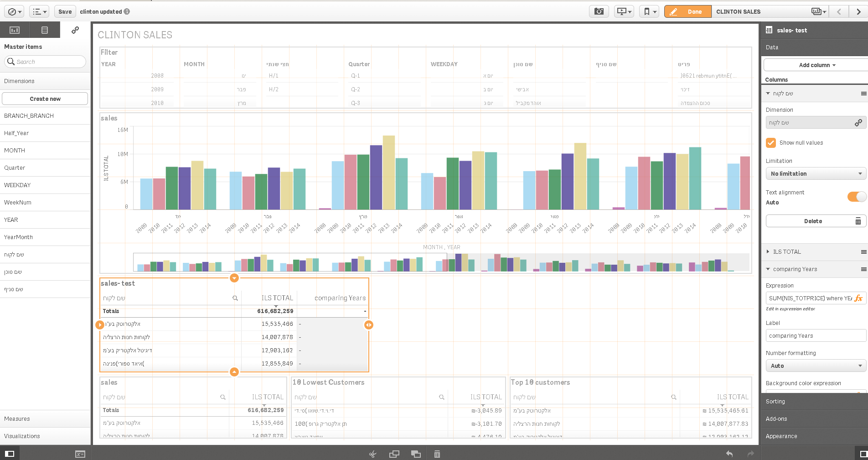Expand the Appearance section
The width and height of the screenshot is (868, 460).
[814, 436]
